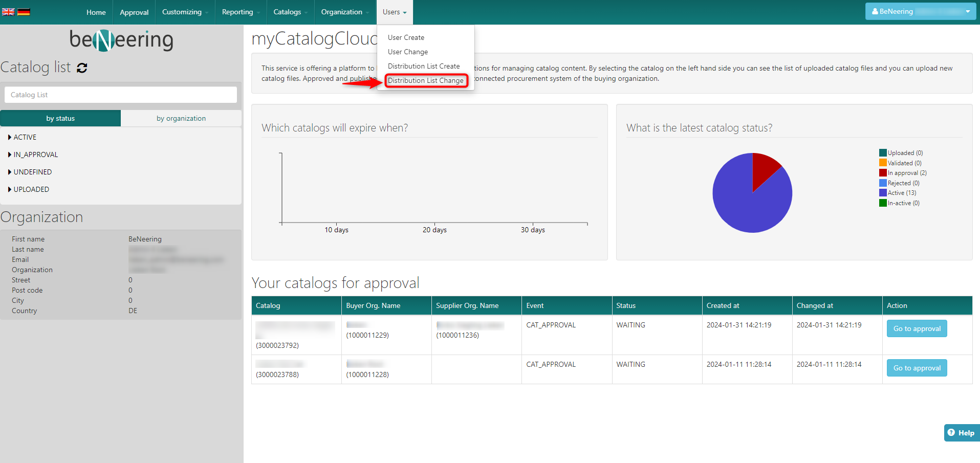Select the by status tab
980x463 pixels.
tap(60, 118)
